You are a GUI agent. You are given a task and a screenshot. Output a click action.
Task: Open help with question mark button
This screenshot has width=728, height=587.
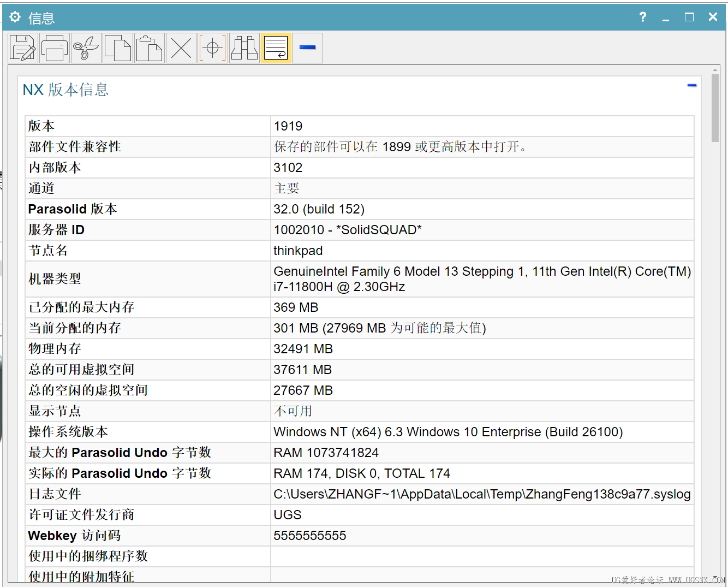click(x=643, y=17)
